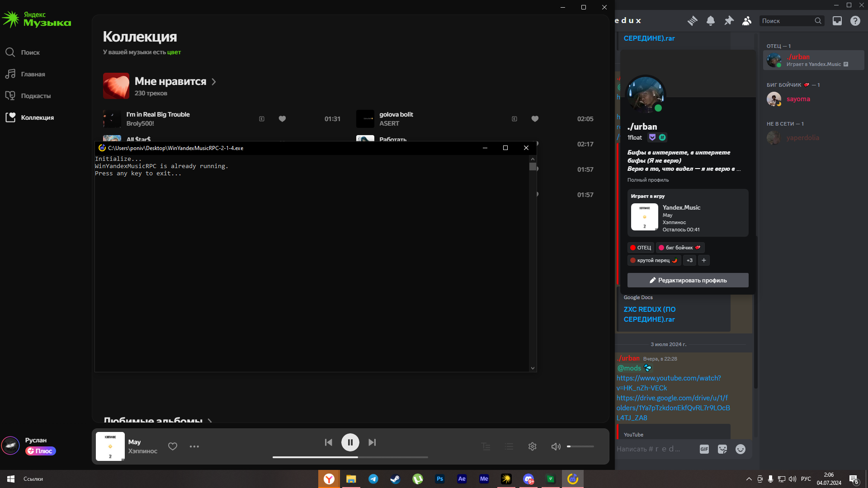Open the youtube.com watch link

pos(669,383)
